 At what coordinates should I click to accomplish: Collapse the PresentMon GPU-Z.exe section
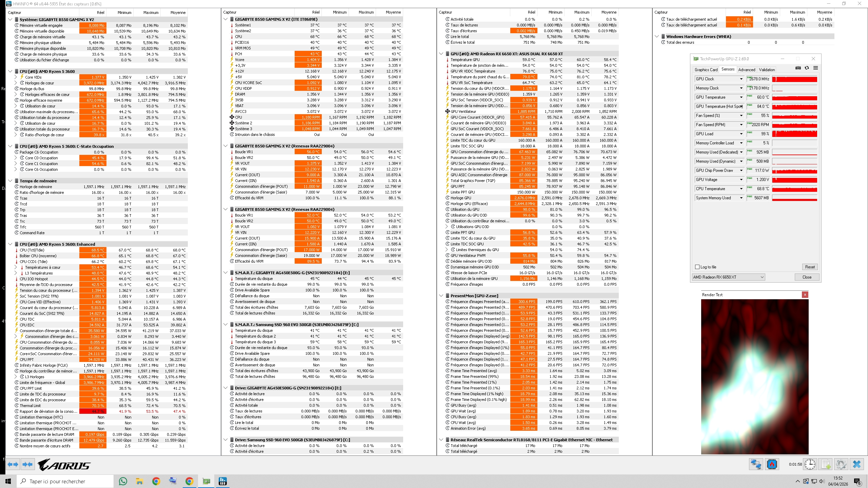441,296
